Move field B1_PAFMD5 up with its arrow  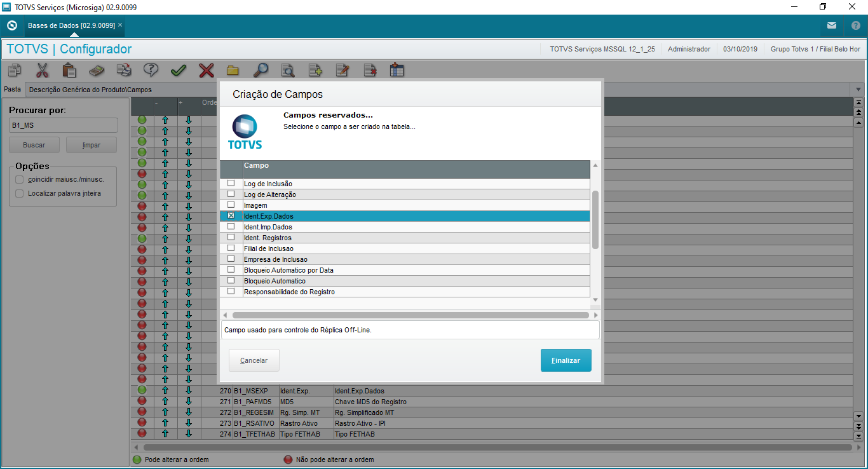coord(165,401)
